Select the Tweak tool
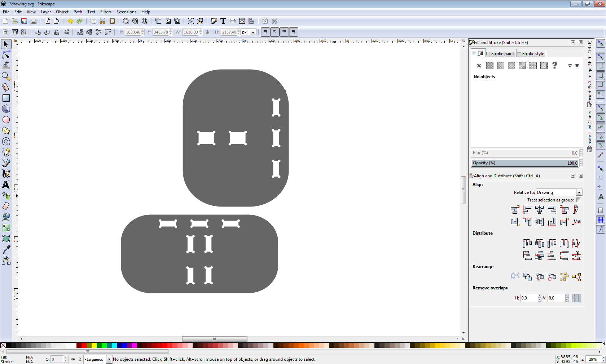606x364 pixels. point(6,66)
